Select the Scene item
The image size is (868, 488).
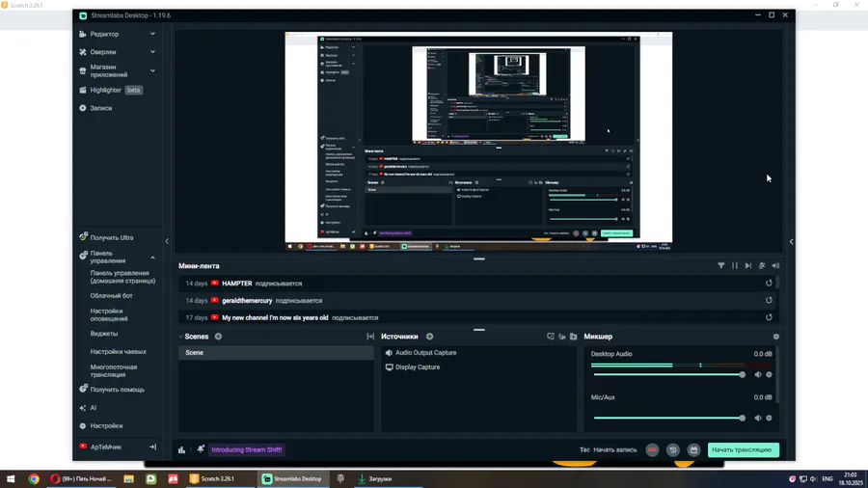click(276, 352)
